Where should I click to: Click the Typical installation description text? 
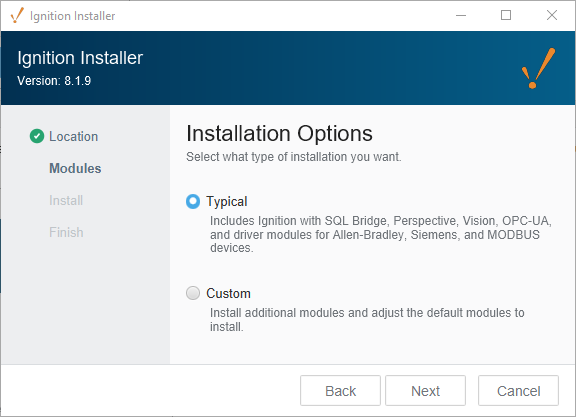tap(381, 234)
